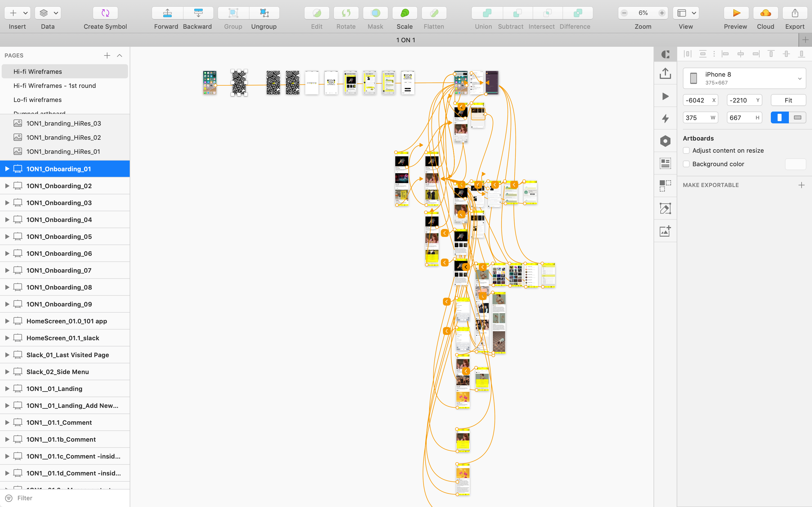Select Hi-fi Wireframes - 1st round page
Screen dimensions: 812x507
[55, 86]
